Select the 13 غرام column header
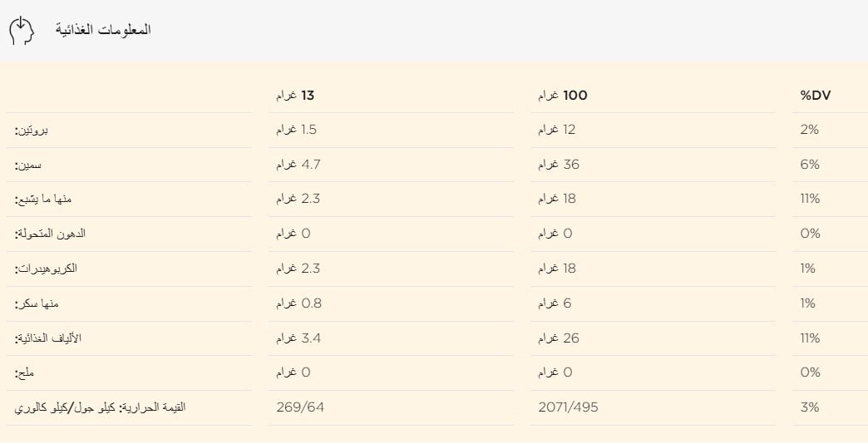The image size is (868, 444). (x=295, y=96)
